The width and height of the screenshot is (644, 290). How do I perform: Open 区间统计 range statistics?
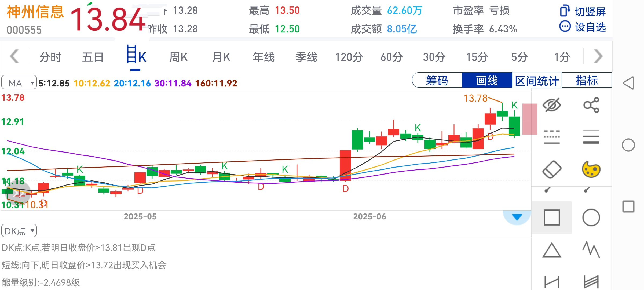[x=537, y=80]
